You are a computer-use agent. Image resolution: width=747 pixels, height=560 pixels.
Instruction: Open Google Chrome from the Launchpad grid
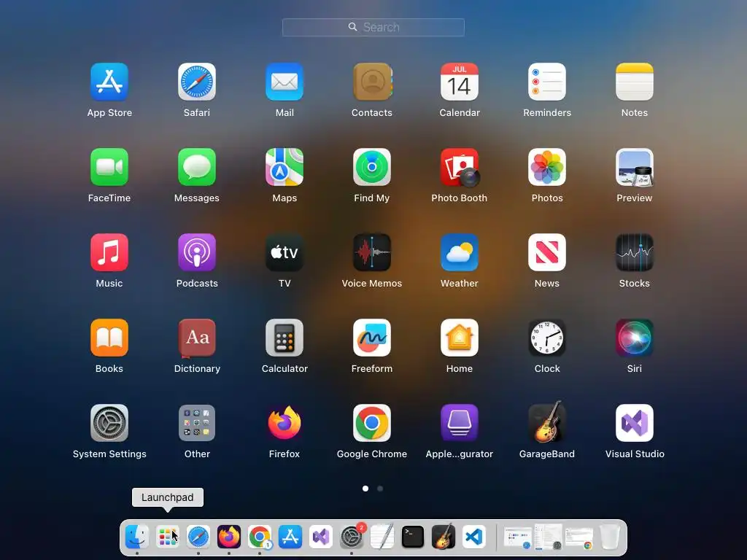(x=372, y=423)
